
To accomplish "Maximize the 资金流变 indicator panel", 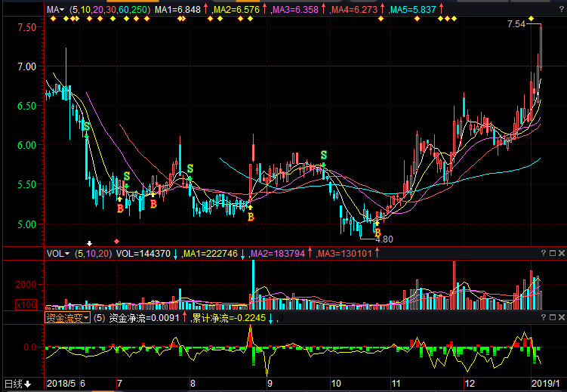I will click(x=551, y=318).
